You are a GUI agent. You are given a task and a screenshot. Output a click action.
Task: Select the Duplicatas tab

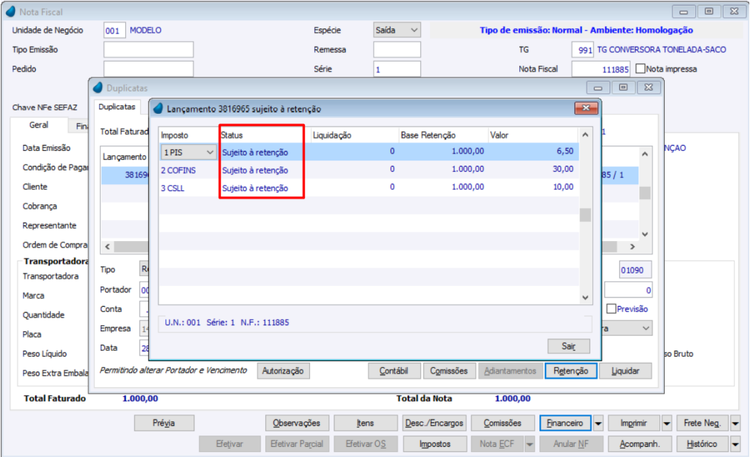(117, 107)
